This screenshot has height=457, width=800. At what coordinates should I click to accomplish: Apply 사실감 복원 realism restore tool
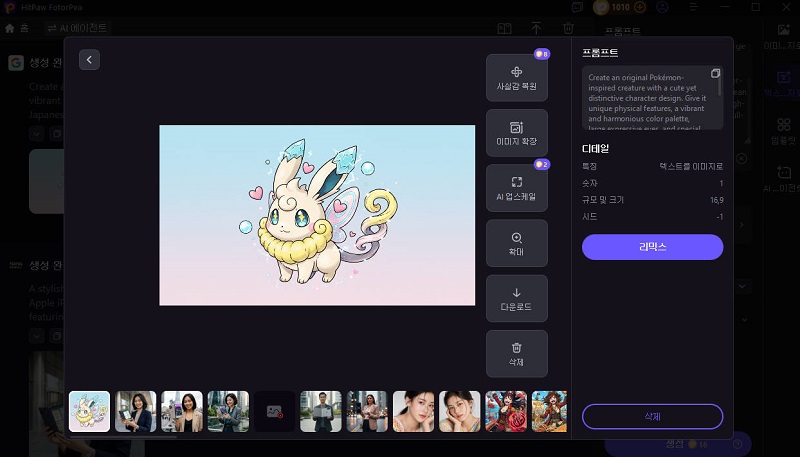pyautogui.click(x=517, y=78)
